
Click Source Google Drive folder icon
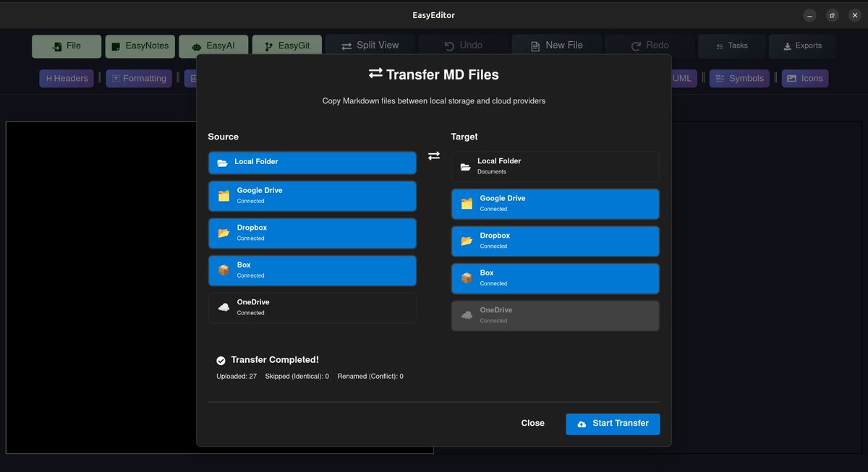(x=224, y=196)
